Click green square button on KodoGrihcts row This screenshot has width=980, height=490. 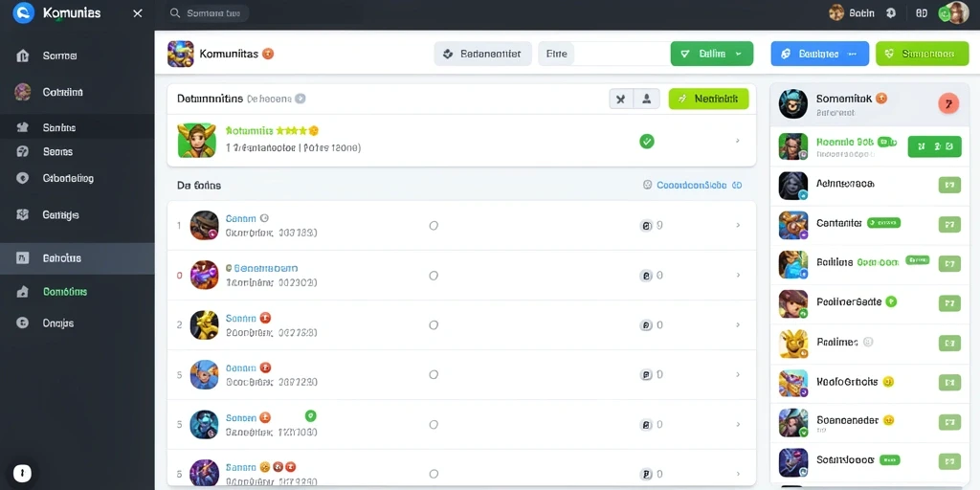pyautogui.click(x=949, y=383)
